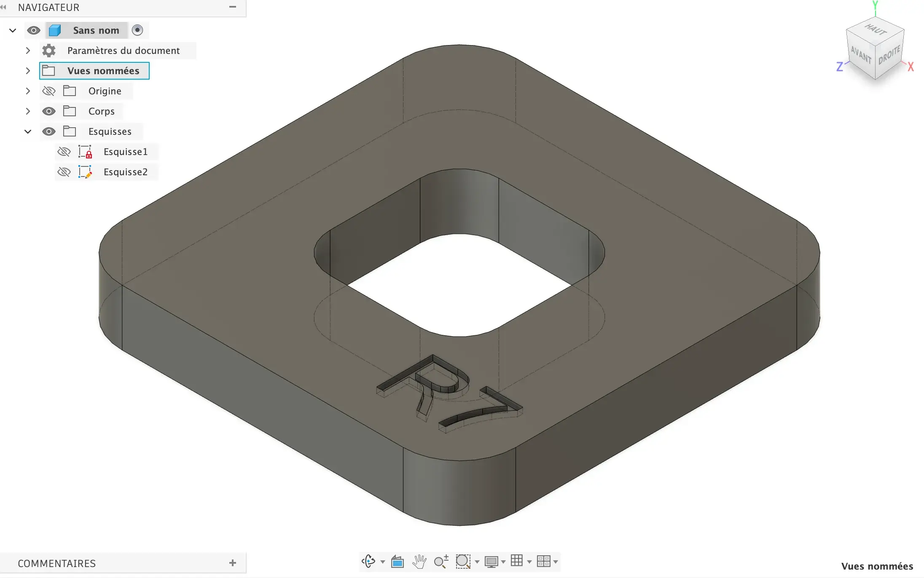Image resolution: width=924 pixels, height=578 pixels.
Task: Click the locked sketch icon of Esquisse1
Action: 85,152
